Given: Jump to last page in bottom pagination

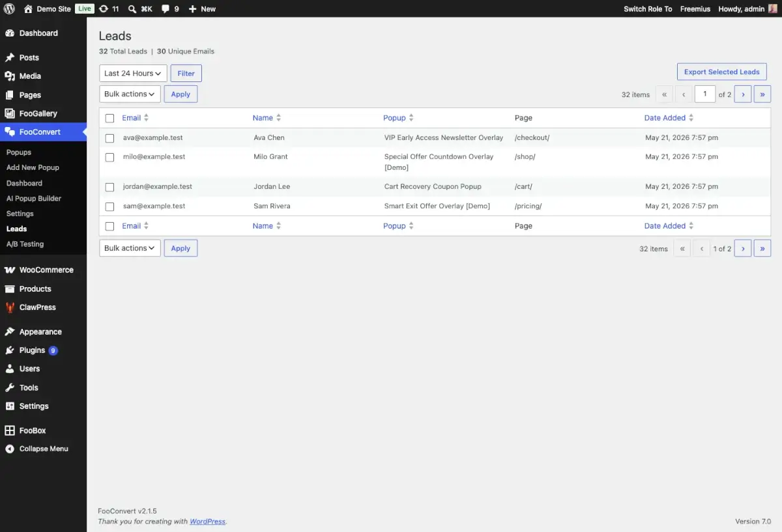Looking at the screenshot, I should click(x=762, y=248).
